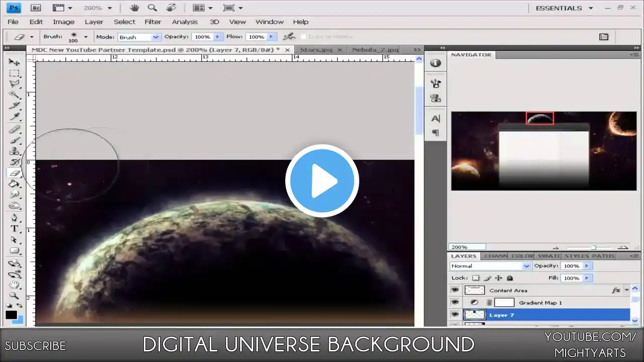Open the Flow slider arrow
This screenshot has height=362, width=644.
pos(272,37)
